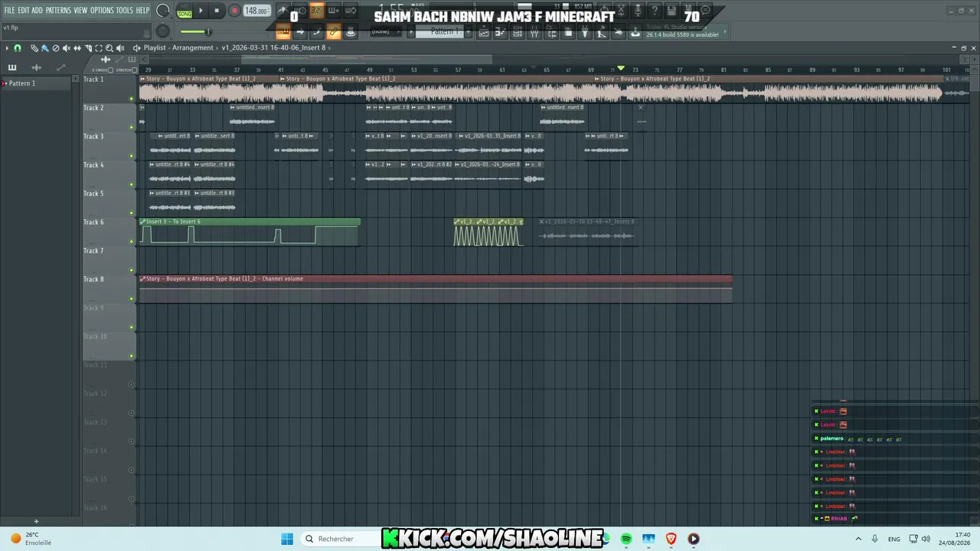Select the Delete tool in playlist toolbar
The image size is (980, 551).
pyautogui.click(x=56, y=48)
